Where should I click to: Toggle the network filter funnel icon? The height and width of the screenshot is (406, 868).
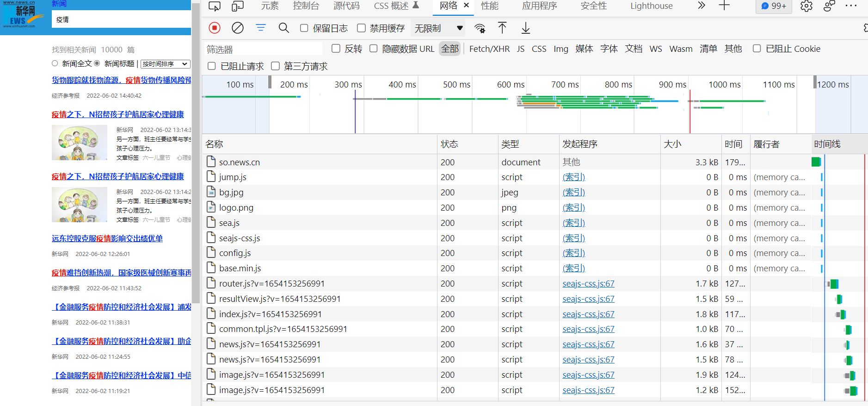coord(261,28)
